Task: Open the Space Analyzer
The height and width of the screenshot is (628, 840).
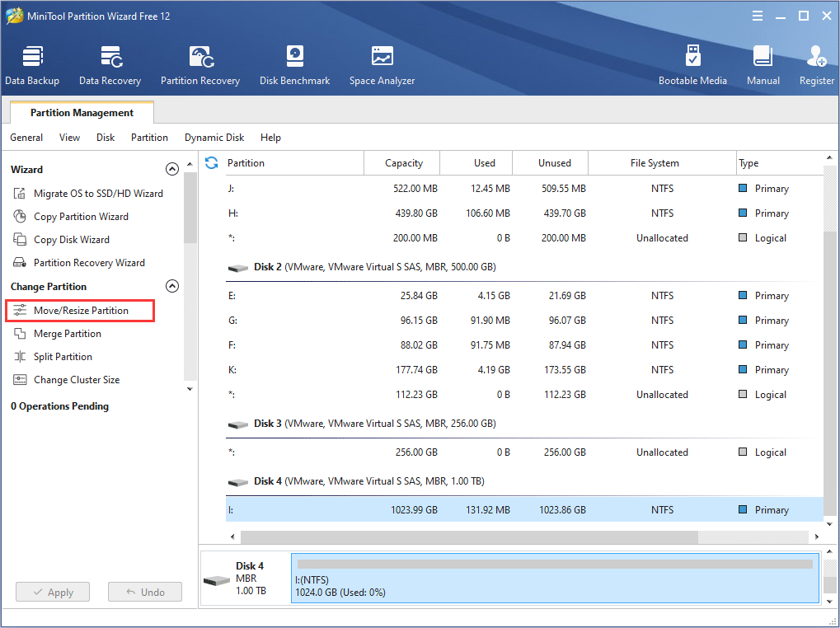Action: pos(382,65)
